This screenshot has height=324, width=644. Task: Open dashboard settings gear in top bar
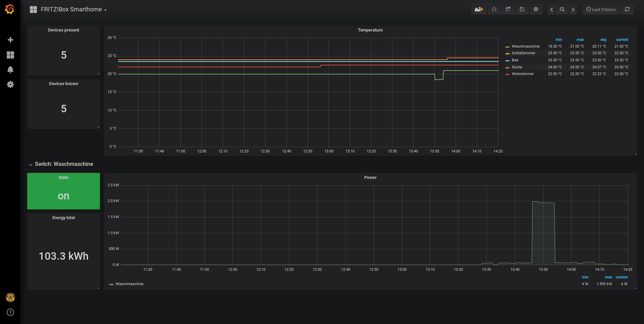(x=536, y=9)
